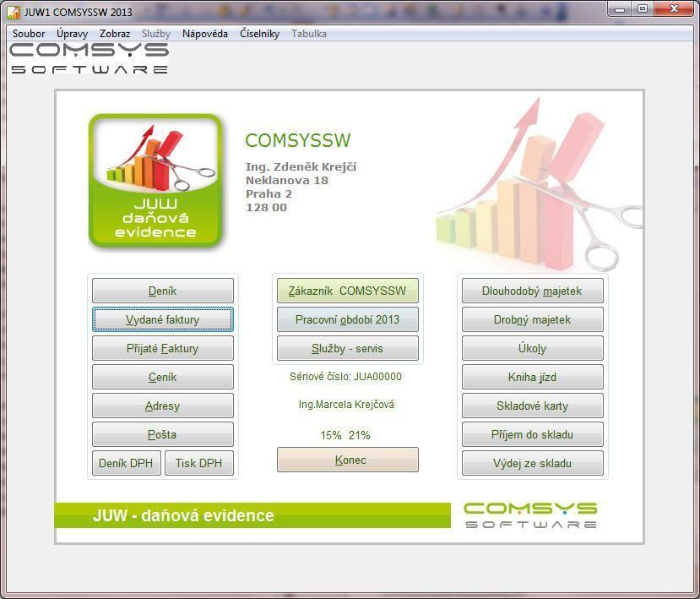Open Kniha jízd
The height and width of the screenshot is (599, 700).
[x=532, y=377]
